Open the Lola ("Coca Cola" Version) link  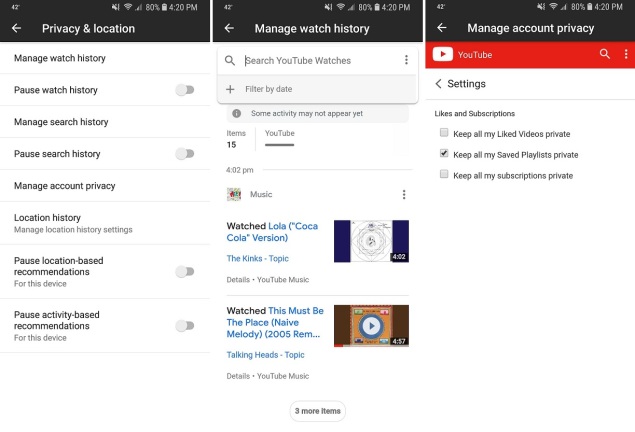[272, 232]
